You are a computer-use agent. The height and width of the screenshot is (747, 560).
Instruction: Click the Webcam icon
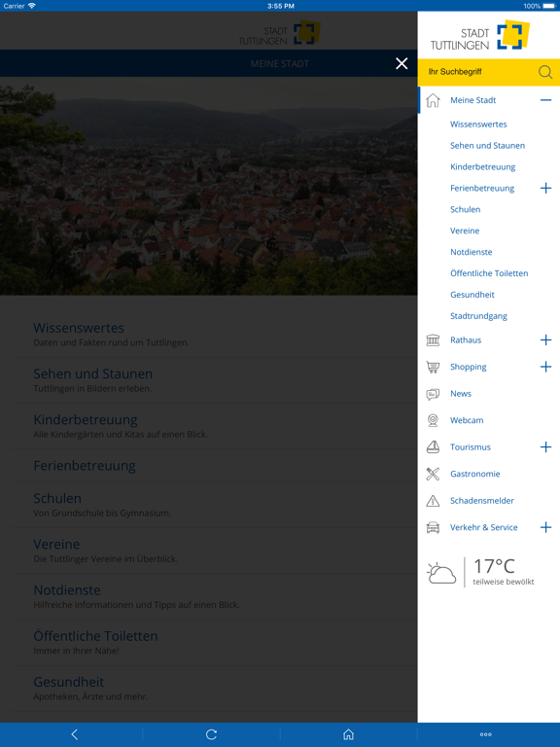433,420
